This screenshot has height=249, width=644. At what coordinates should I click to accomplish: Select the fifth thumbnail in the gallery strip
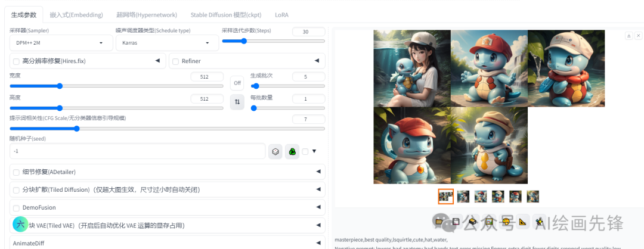(x=515, y=197)
